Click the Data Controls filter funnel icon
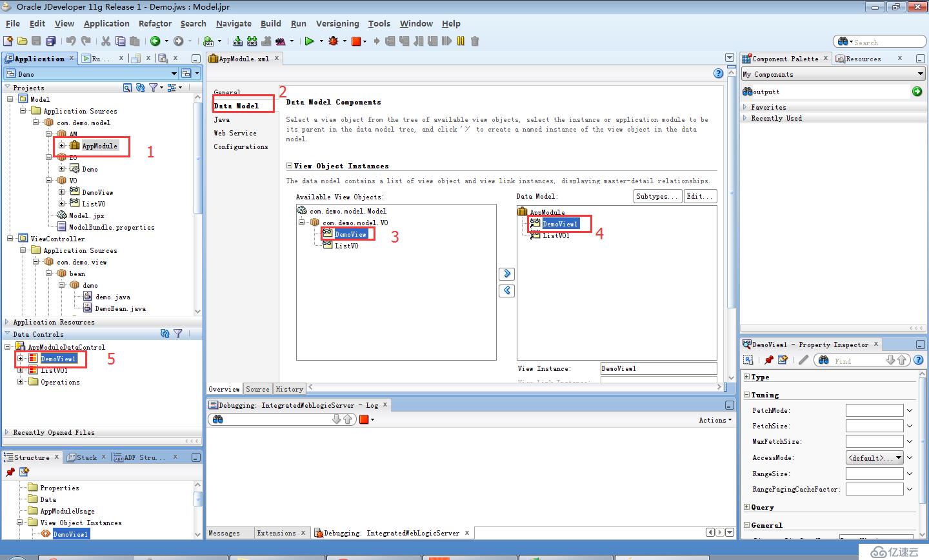 pyautogui.click(x=178, y=334)
